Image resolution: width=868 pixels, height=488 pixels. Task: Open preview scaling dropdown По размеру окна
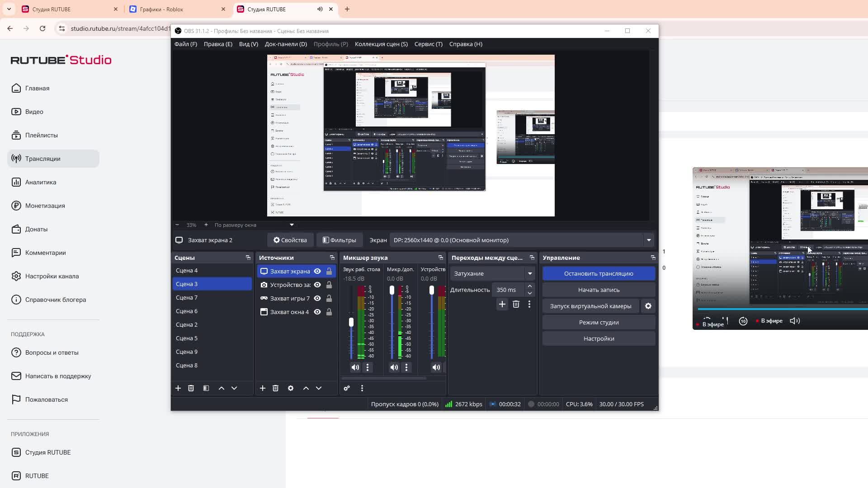point(292,225)
